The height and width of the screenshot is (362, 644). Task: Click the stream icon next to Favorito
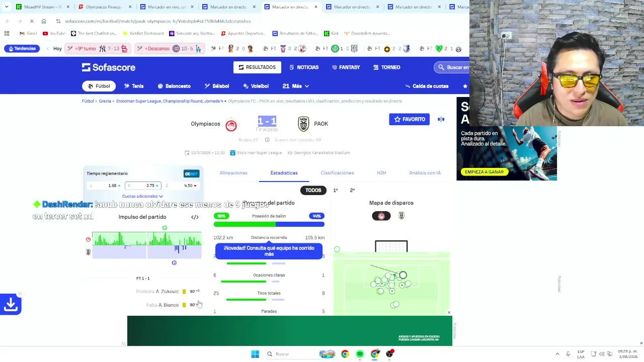[441, 119]
